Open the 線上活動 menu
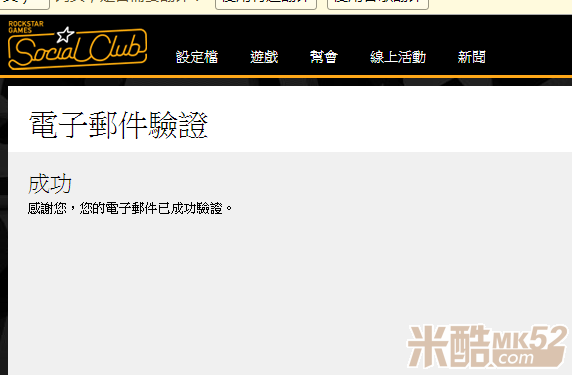This screenshot has width=572, height=375. coord(398,57)
